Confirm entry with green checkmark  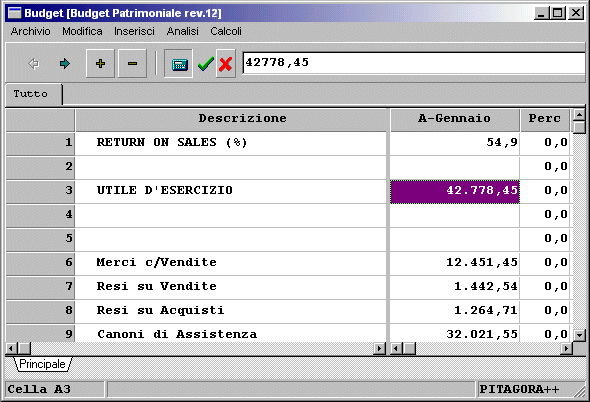[x=205, y=64]
